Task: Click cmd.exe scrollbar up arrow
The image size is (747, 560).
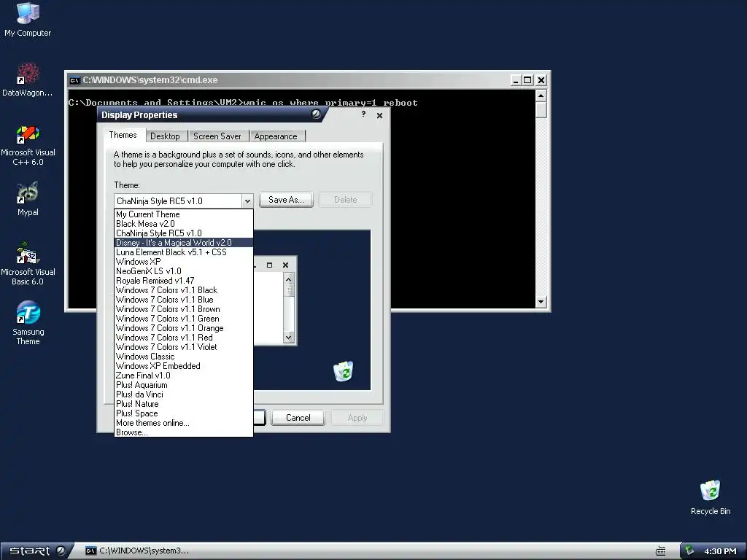Action: [x=541, y=96]
